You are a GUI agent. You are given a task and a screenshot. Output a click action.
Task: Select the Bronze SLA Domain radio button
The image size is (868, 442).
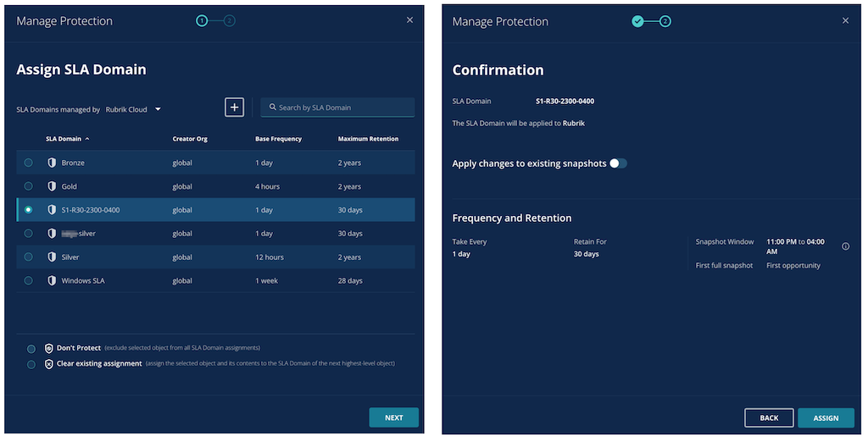point(28,163)
